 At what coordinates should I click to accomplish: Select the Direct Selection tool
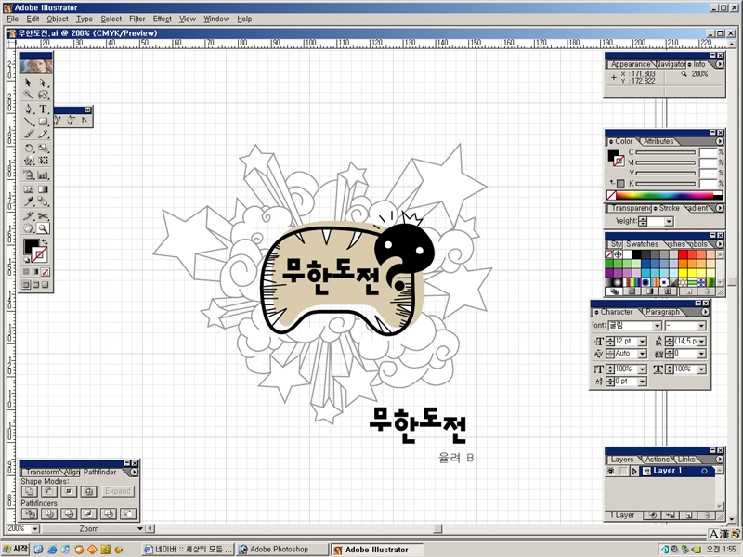(43, 82)
